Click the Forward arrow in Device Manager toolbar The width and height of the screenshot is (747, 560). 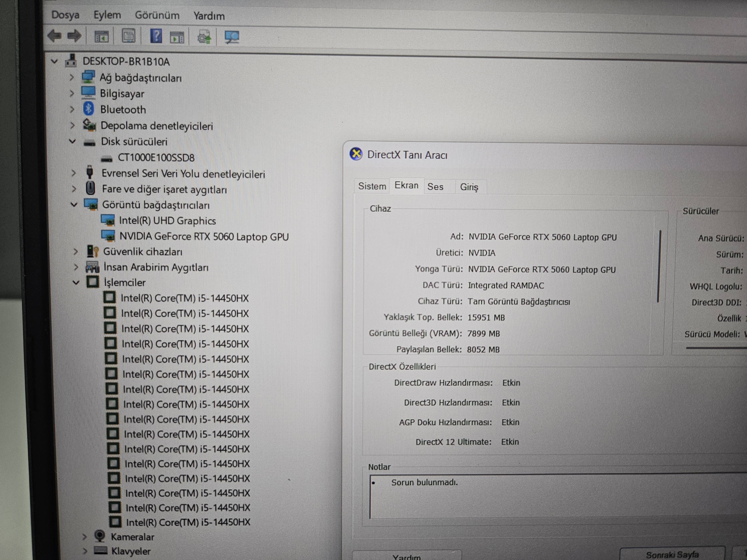coord(75,35)
